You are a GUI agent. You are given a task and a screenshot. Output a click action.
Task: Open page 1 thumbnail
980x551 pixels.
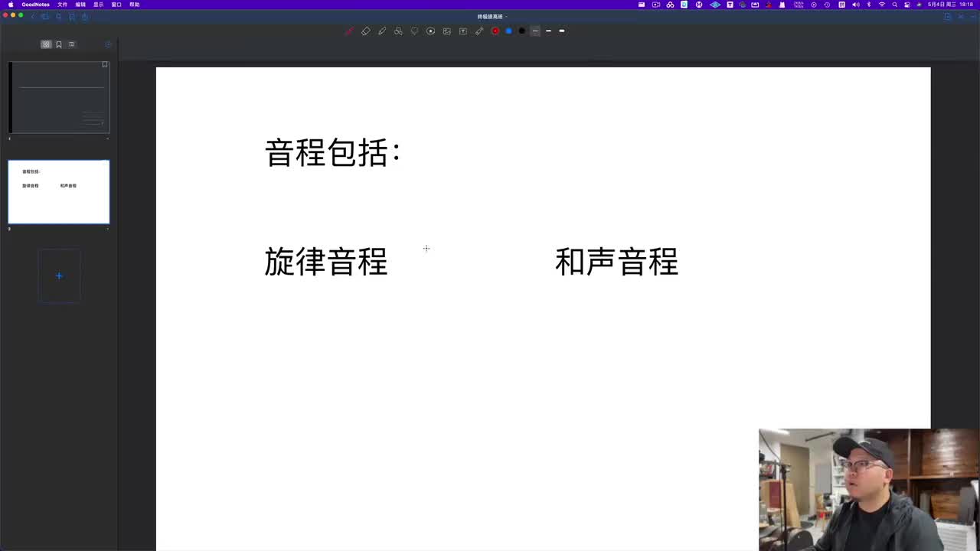[x=59, y=97]
